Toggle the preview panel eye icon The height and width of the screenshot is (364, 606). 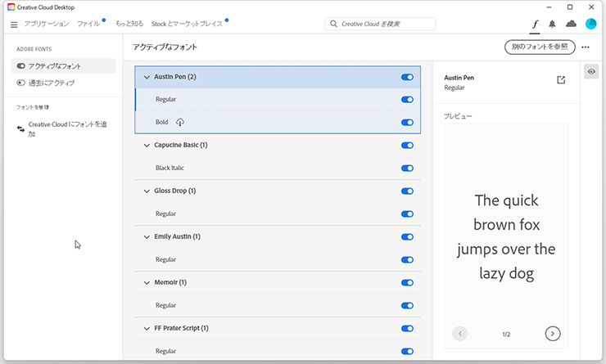591,71
